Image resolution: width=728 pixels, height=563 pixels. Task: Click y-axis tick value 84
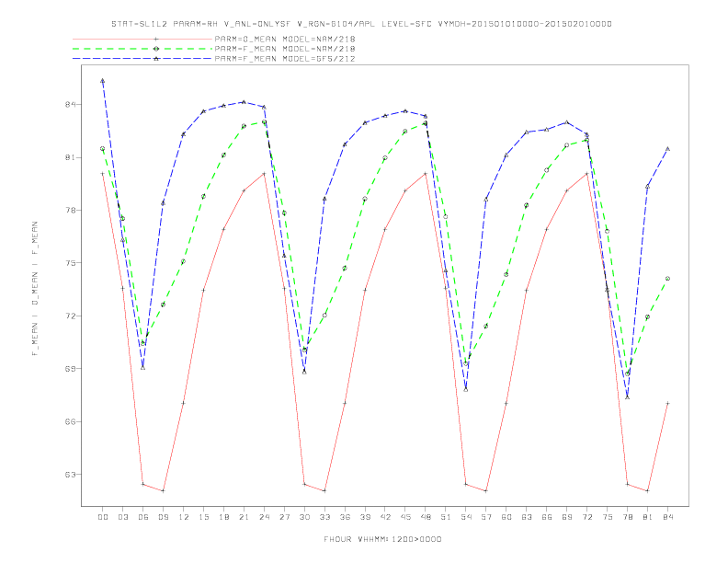click(x=70, y=105)
